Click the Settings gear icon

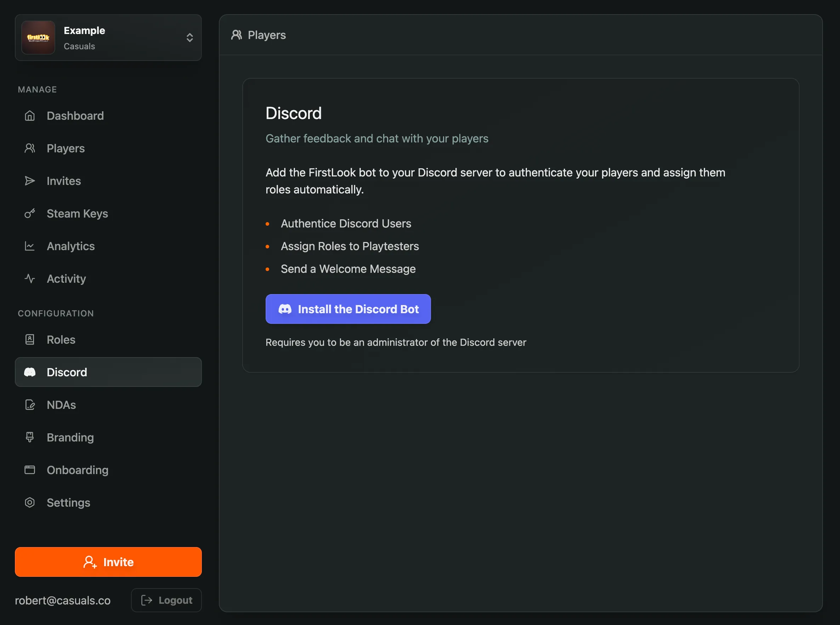[x=29, y=502]
